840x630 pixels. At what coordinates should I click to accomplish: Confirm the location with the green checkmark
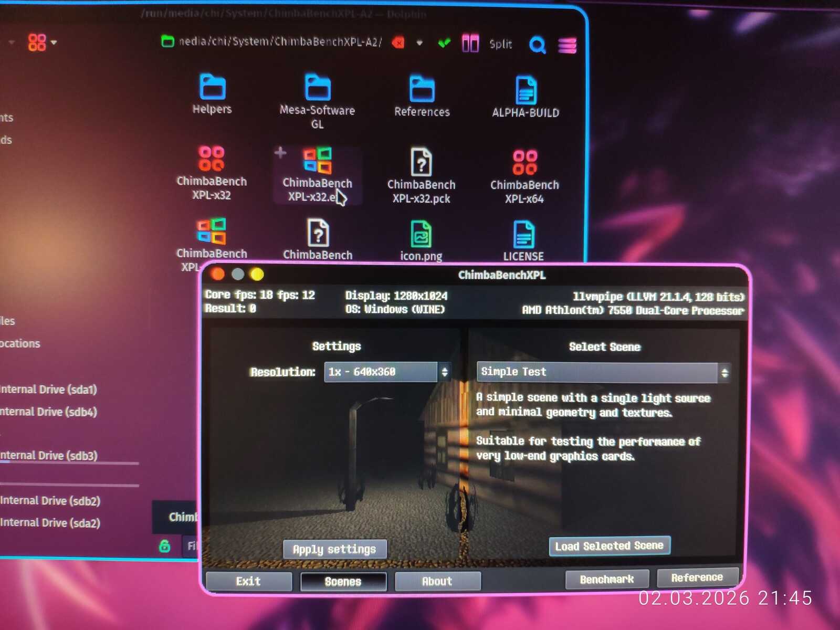[x=444, y=43]
